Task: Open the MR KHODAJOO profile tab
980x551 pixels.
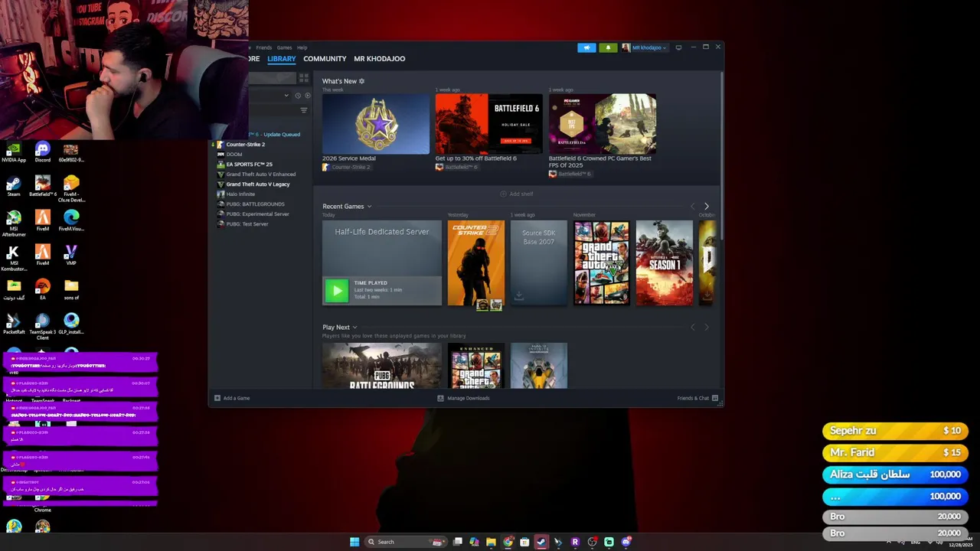Action: coord(380,59)
